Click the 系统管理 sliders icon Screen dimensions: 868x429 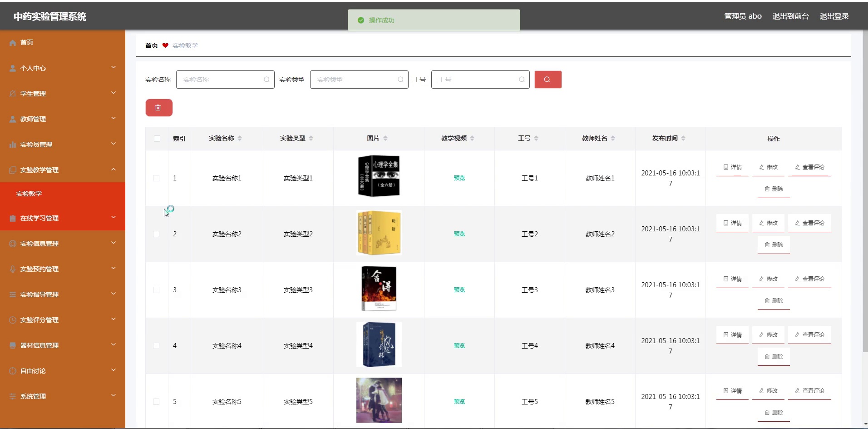(13, 396)
